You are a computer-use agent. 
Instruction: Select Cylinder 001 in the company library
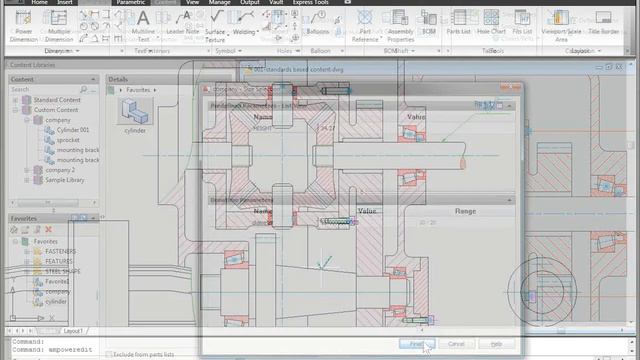coord(73,130)
